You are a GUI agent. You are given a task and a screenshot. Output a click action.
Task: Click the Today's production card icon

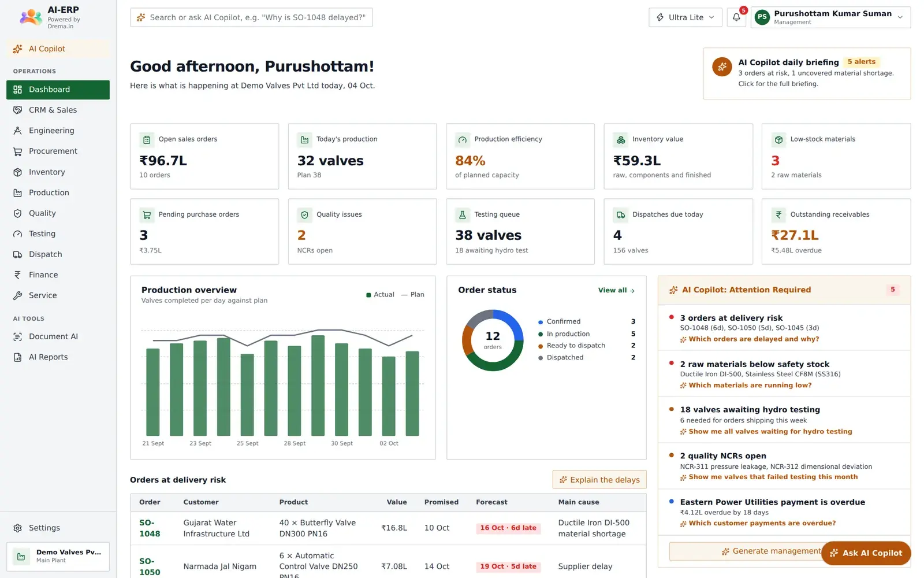tap(304, 139)
